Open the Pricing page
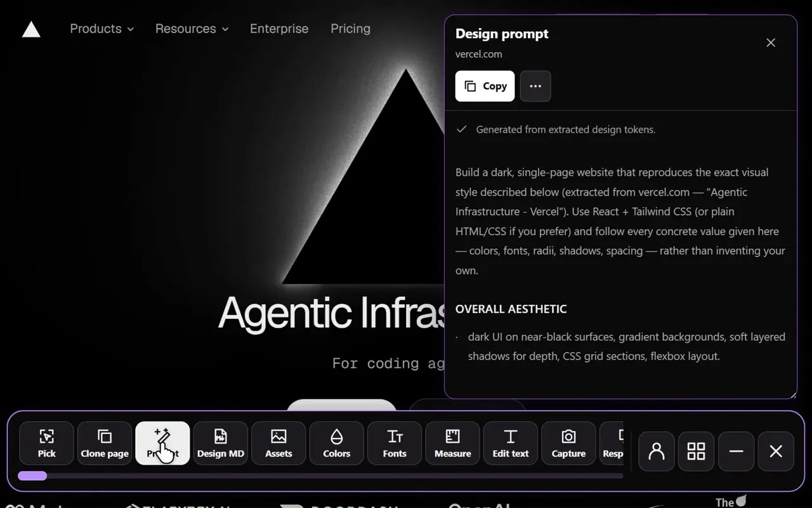Viewport: 812px width, 508px height. 350,29
